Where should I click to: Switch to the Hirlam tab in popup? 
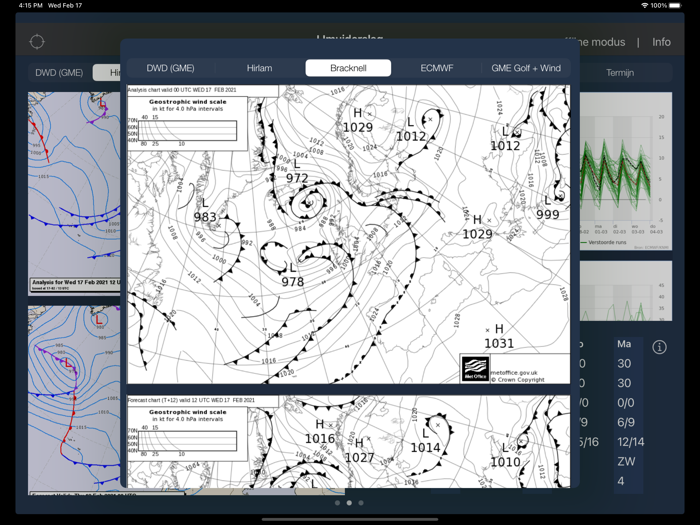tap(259, 68)
